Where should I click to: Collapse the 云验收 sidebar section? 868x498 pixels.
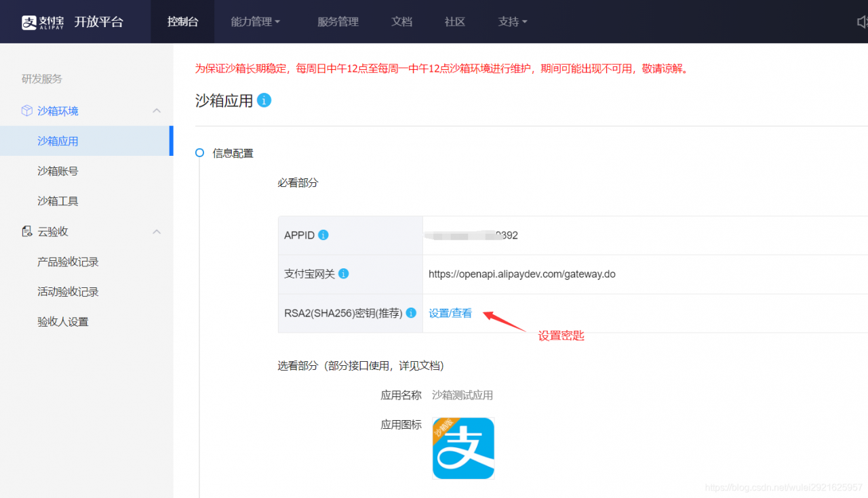[x=157, y=231]
